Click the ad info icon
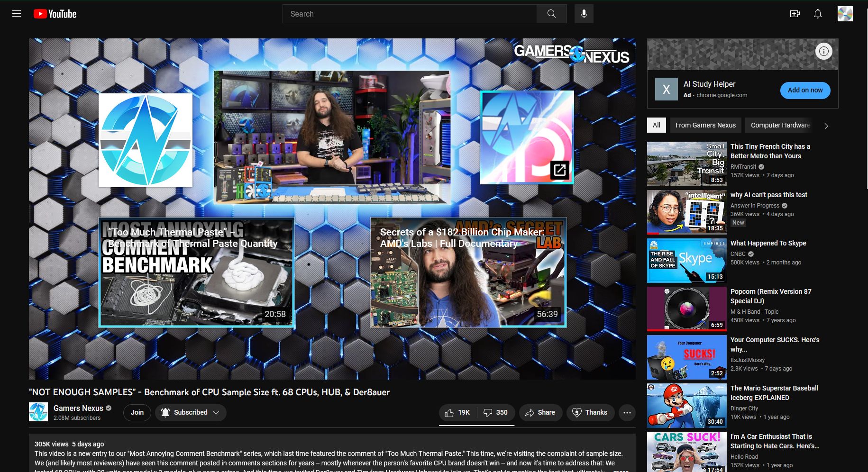The image size is (868, 472). pos(824,51)
